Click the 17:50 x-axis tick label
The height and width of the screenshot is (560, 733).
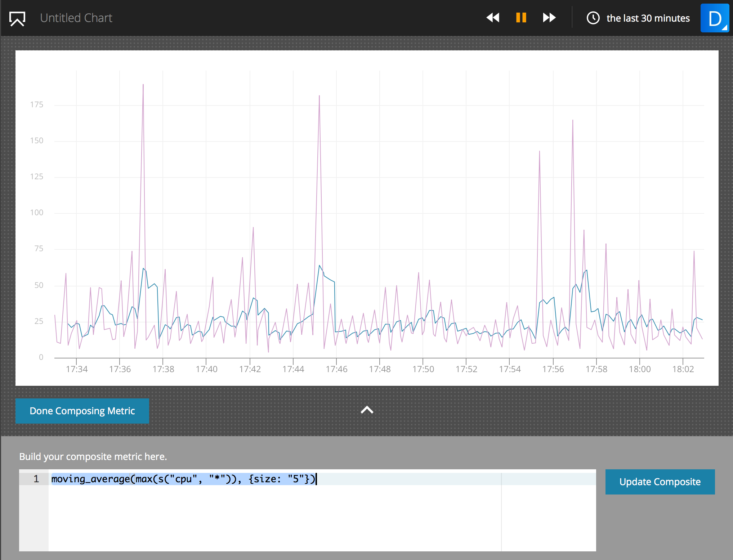coord(423,369)
